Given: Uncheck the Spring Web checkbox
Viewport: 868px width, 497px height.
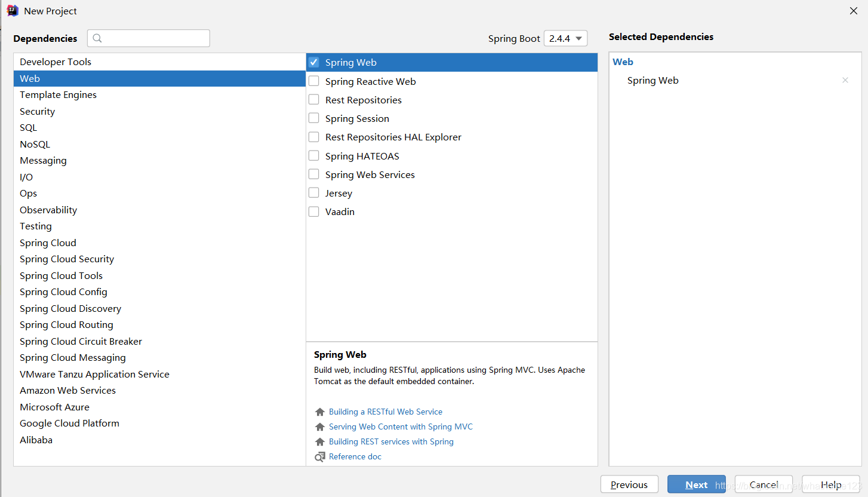Looking at the screenshot, I should (314, 62).
